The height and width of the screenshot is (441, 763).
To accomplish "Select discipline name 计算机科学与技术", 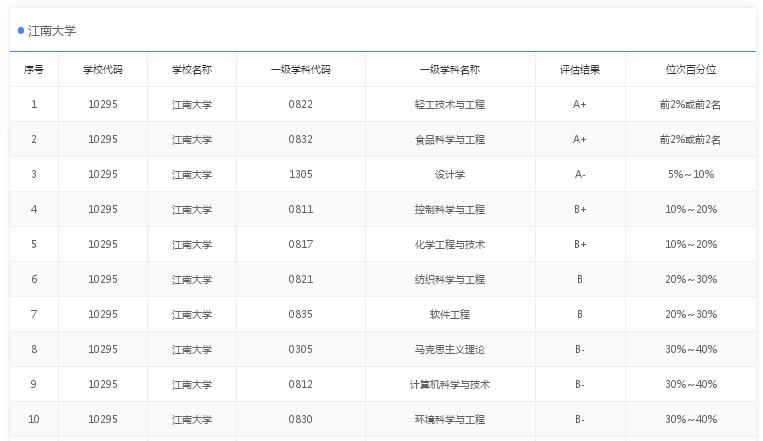I will click(x=450, y=385).
